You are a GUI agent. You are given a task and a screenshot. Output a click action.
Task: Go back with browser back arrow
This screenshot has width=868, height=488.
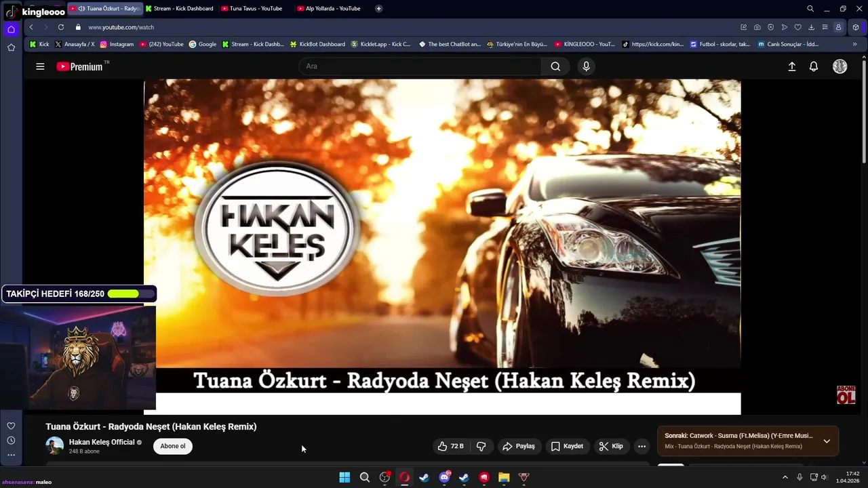[31, 27]
